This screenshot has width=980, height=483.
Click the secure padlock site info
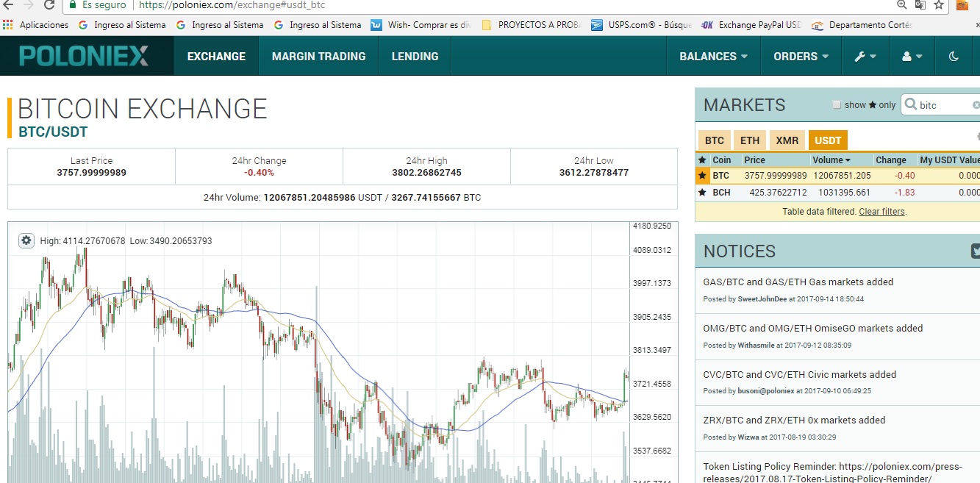72,4
